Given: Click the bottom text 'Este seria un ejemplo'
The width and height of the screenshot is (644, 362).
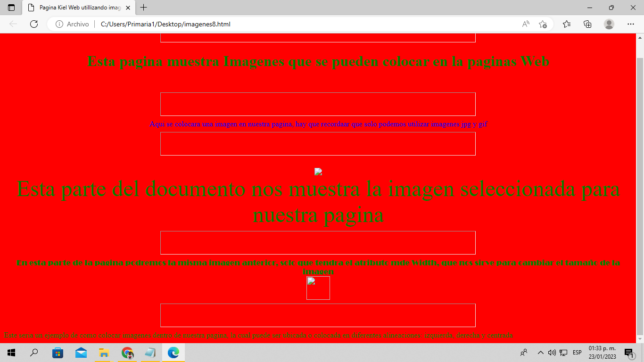Looking at the screenshot, I should pos(258,335).
